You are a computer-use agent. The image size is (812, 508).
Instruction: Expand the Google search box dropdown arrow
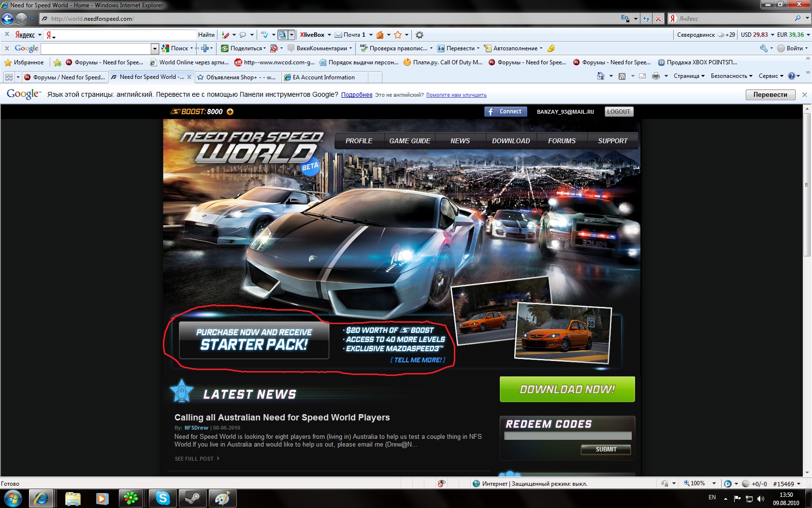[x=155, y=48]
